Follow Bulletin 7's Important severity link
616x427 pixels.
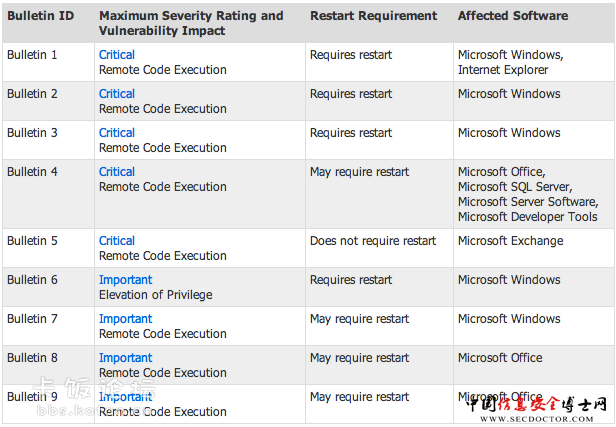125,319
